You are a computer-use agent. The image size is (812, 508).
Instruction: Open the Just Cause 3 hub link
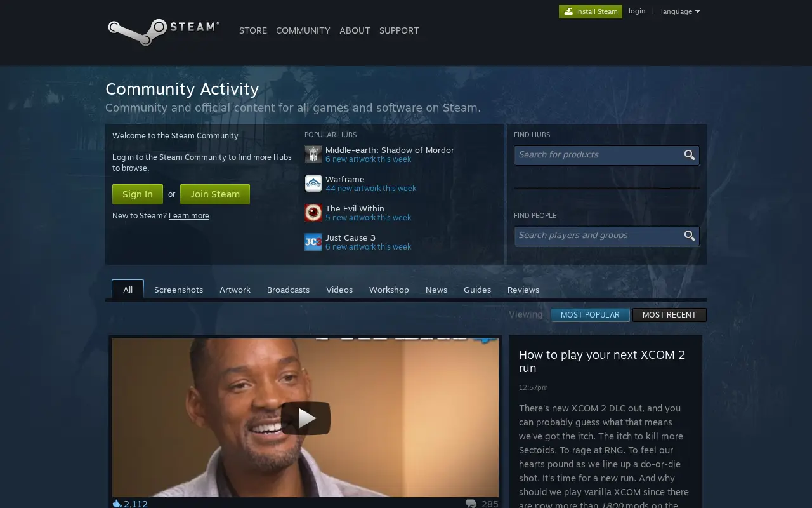point(350,237)
